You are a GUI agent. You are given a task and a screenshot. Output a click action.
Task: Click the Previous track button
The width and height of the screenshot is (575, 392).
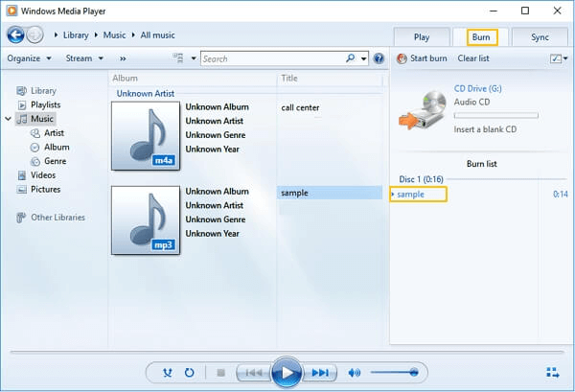click(254, 373)
